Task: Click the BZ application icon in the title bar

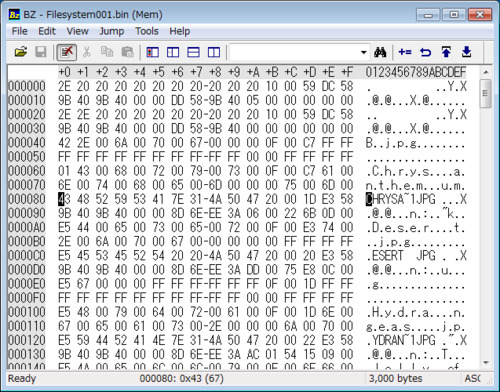Action: pos(14,15)
